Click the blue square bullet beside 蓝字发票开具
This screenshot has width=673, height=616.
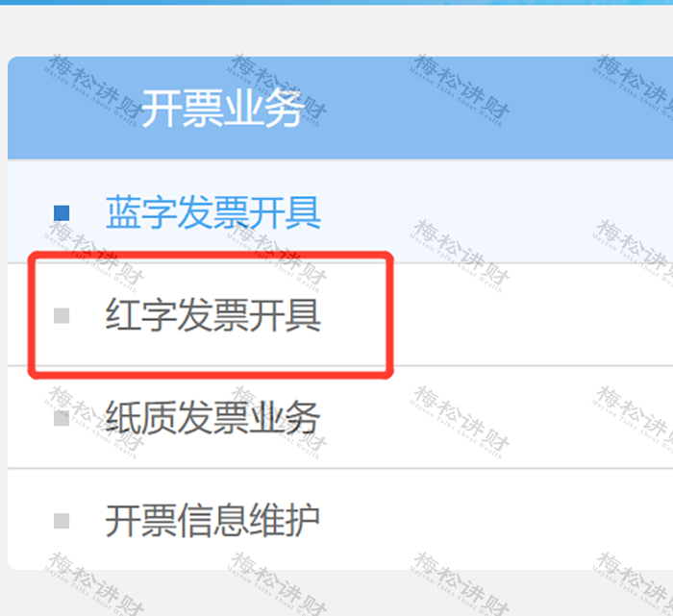coord(62,212)
